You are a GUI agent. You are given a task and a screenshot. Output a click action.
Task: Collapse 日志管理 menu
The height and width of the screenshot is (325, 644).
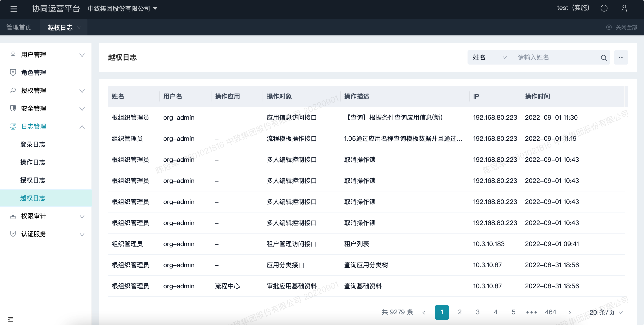tap(46, 127)
